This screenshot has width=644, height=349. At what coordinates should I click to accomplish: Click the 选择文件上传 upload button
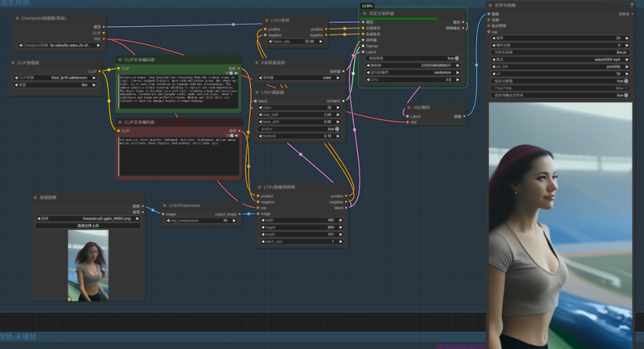88,226
